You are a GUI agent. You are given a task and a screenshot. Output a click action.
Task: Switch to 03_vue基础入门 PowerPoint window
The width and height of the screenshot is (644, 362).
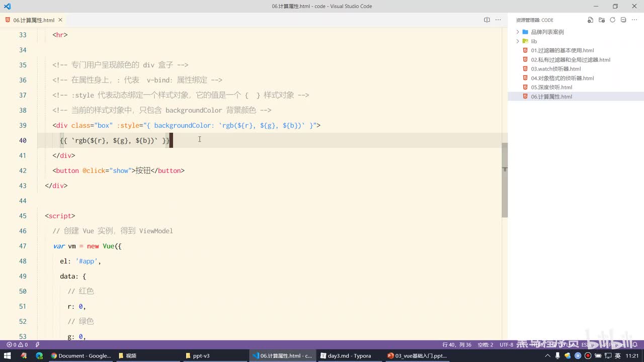pos(417,355)
